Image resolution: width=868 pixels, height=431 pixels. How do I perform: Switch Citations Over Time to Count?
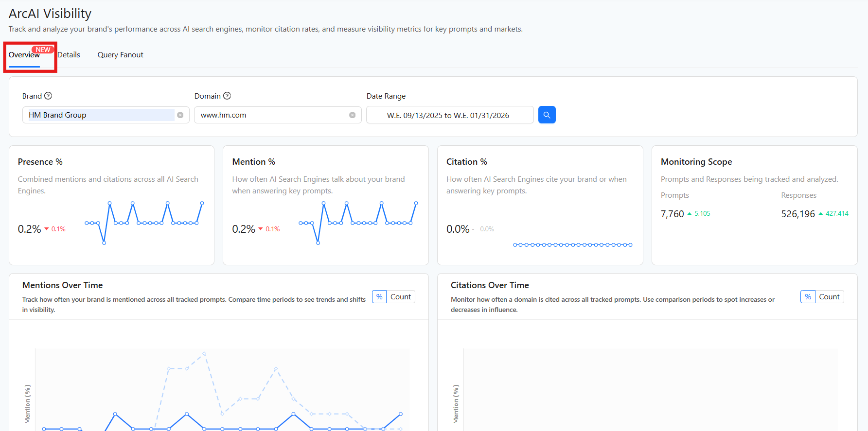(x=829, y=297)
